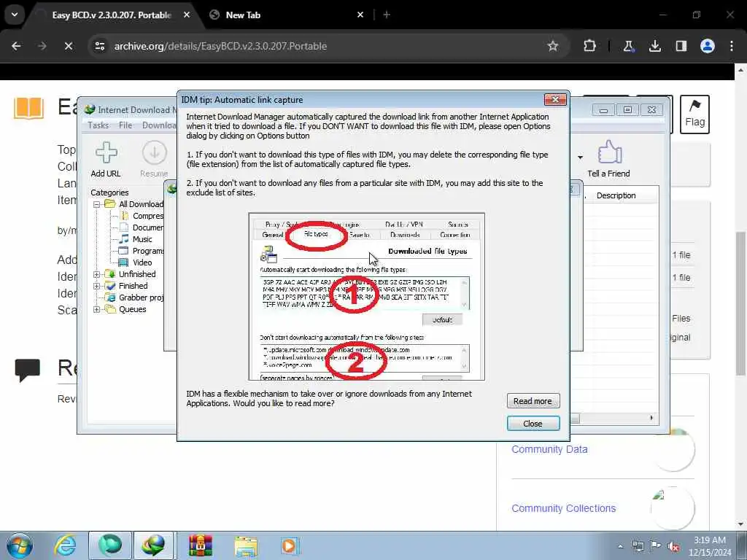Open Windows Explorer folder in taskbar

point(246,545)
